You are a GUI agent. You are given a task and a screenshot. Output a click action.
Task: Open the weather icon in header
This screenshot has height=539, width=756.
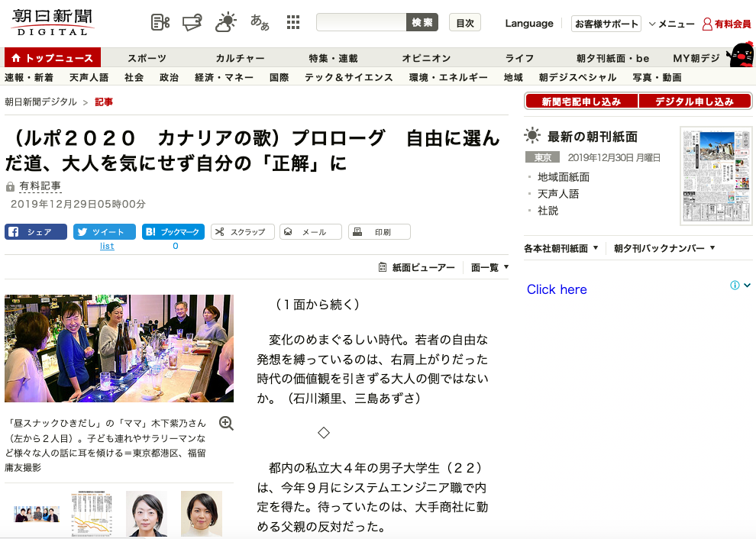[226, 23]
